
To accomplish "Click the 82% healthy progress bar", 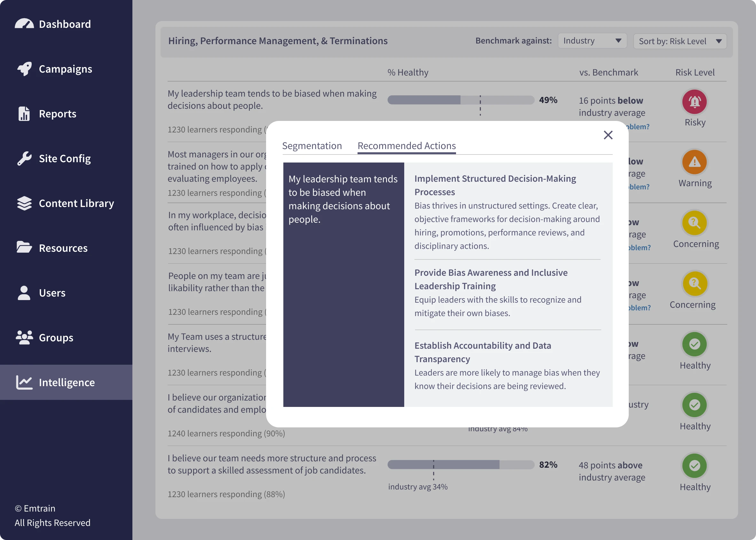I will [461, 465].
